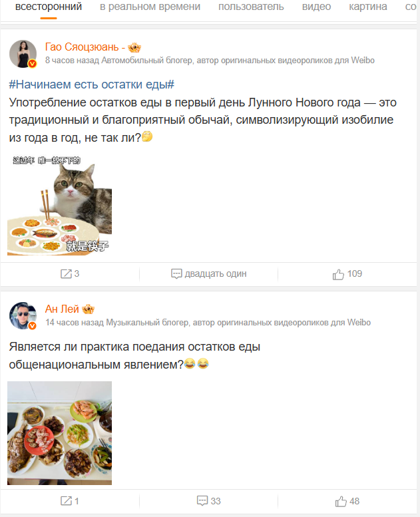The image size is (420, 517).
Task: Click the crown badge beside Гао Сяоцзюань
Action: pyautogui.click(x=134, y=47)
